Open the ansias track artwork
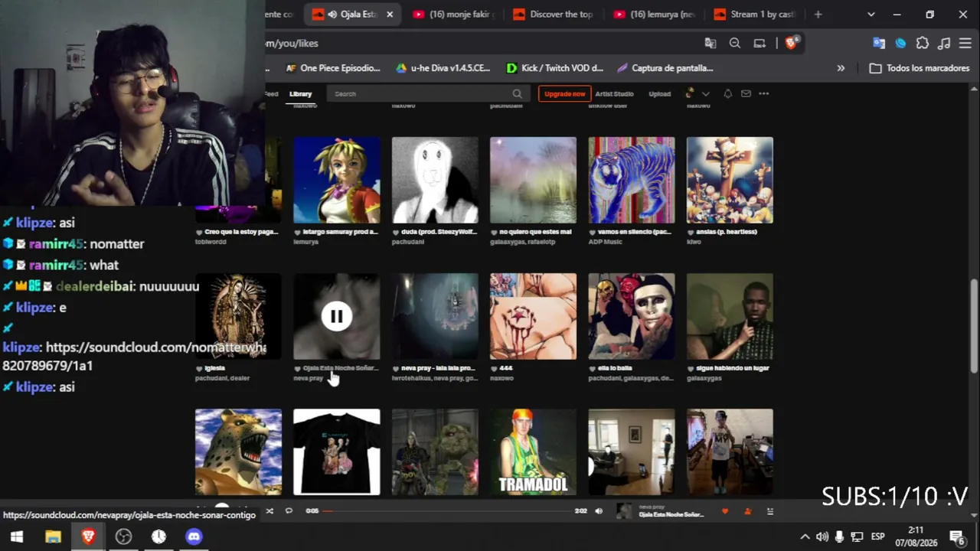Image resolution: width=980 pixels, height=551 pixels. pos(730,181)
